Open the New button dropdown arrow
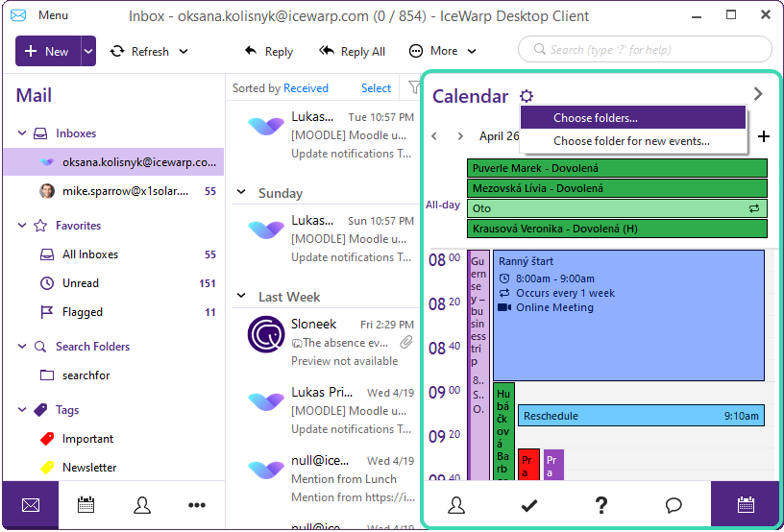 coord(88,51)
